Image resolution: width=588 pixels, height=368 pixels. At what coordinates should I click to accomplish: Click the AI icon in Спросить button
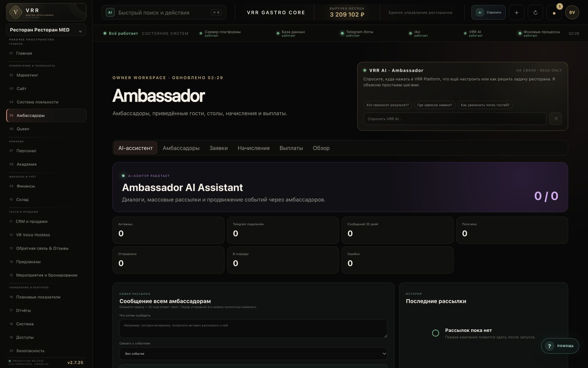tap(480, 13)
